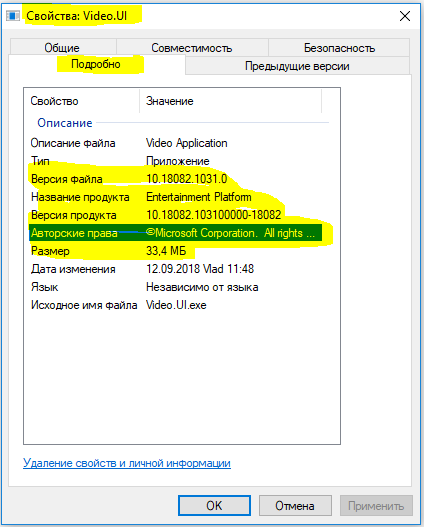Select the Версия продукта label
424x527 pixels.
coord(74,215)
